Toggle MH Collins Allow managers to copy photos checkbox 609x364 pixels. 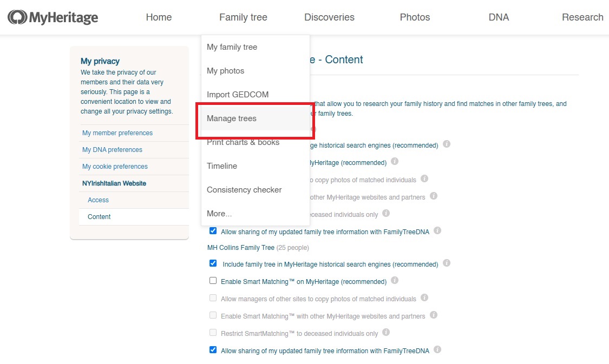pos(213,298)
